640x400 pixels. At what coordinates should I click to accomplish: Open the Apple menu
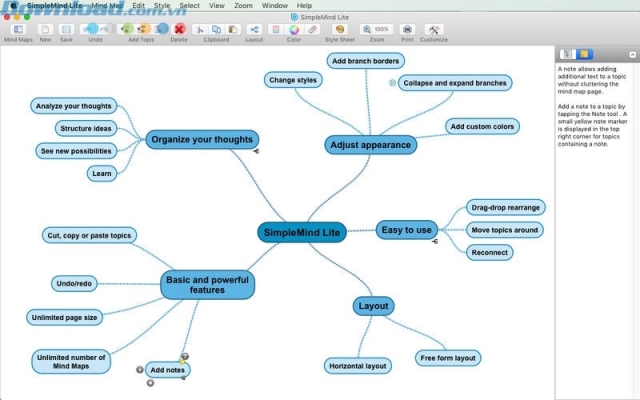(x=13, y=5)
